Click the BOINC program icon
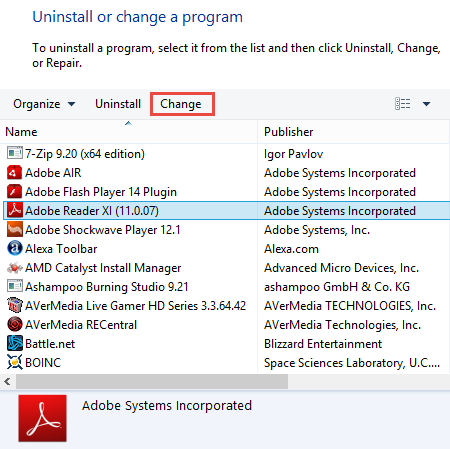The height and width of the screenshot is (449, 450). click(15, 363)
